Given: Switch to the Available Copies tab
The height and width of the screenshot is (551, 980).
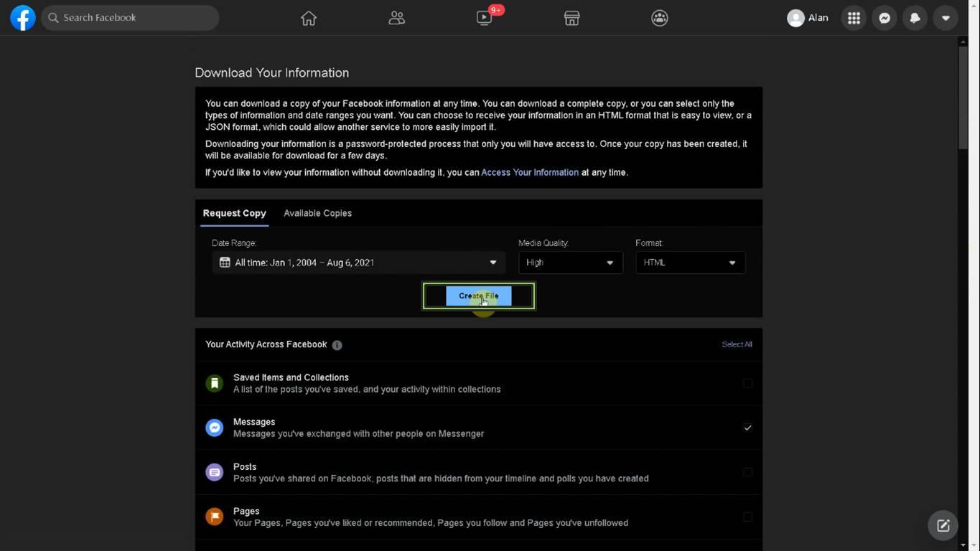Looking at the screenshot, I should [317, 213].
